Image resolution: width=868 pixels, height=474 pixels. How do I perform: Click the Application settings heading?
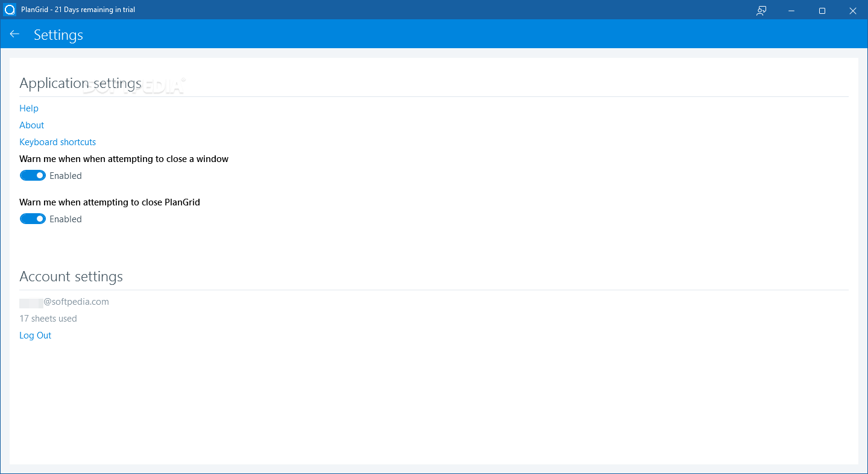tap(81, 83)
